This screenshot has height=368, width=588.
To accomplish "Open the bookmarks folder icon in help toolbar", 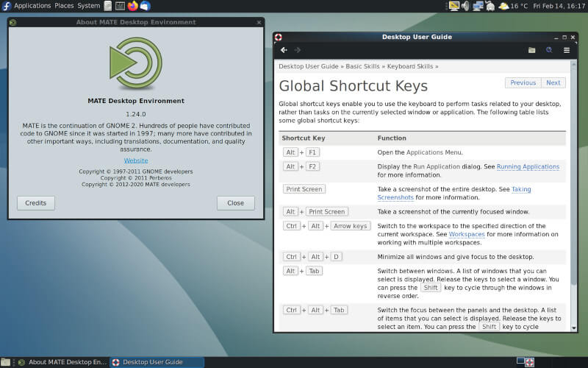I will 531,50.
